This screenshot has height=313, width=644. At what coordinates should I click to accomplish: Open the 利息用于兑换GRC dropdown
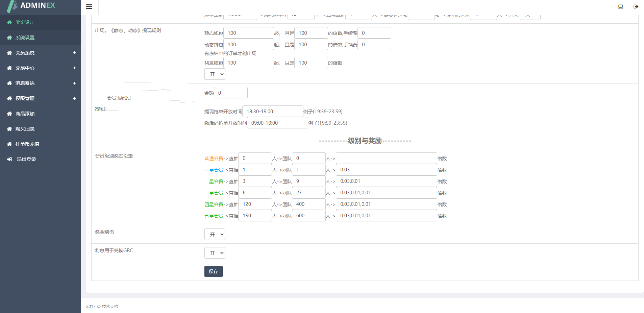point(215,253)
